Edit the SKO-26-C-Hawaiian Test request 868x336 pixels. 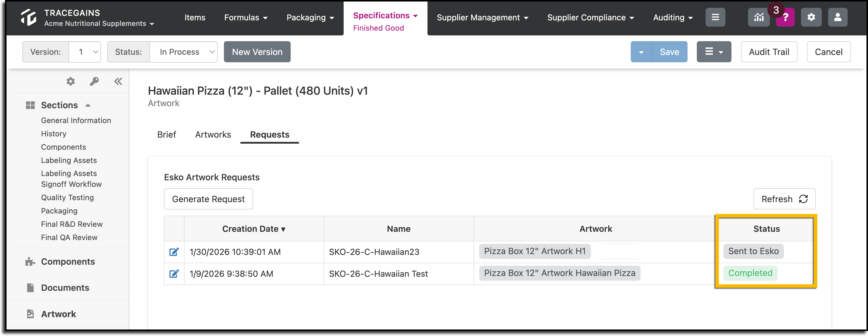174,274
